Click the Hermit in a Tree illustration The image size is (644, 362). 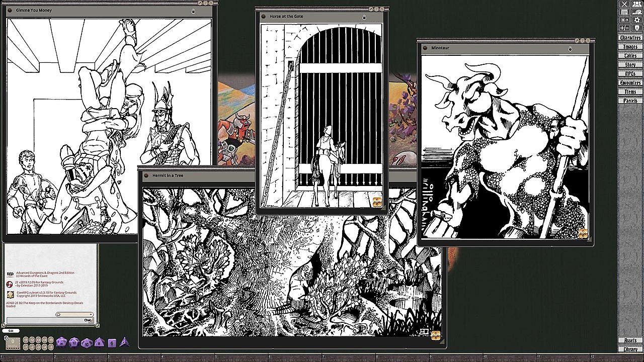292,262
